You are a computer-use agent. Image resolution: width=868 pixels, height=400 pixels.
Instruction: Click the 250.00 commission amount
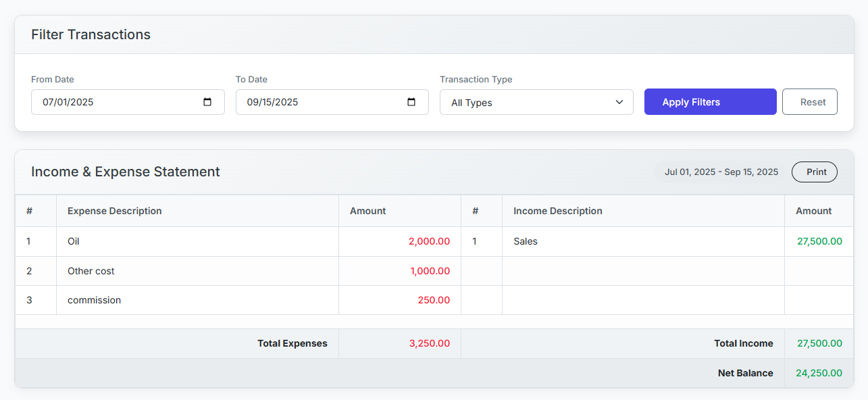pos(434,300)
